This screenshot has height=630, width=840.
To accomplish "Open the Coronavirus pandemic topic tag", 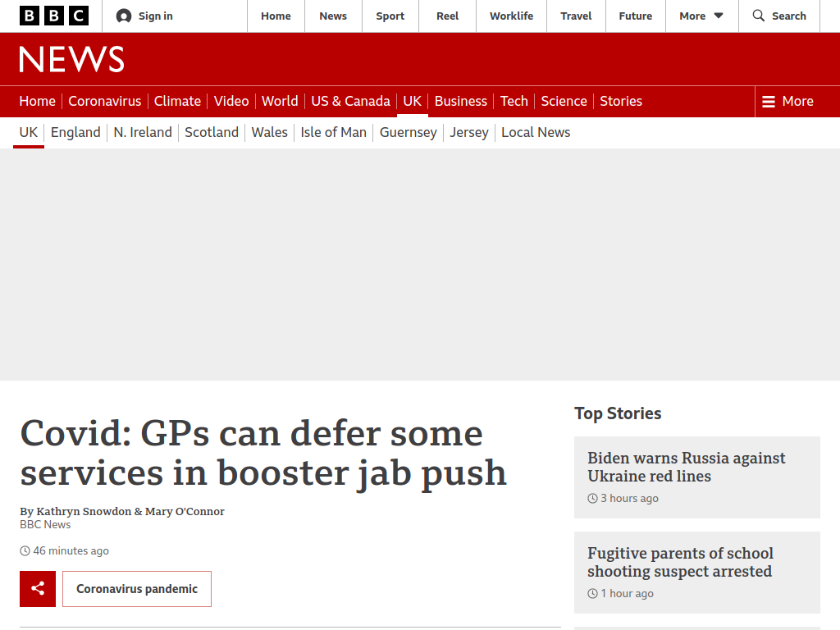I will tap(137, 589).
